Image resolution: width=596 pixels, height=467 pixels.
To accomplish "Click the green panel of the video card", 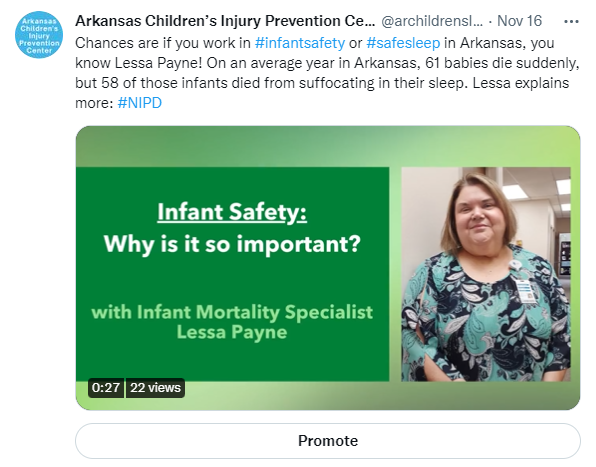I will click(x=232, y=274).
